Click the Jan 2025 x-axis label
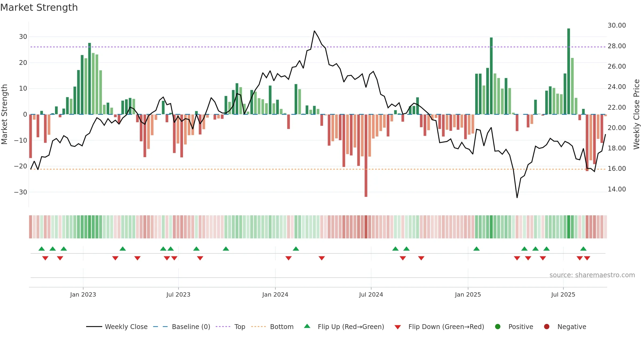Viewport: 644px width, 362px height. 468,294
